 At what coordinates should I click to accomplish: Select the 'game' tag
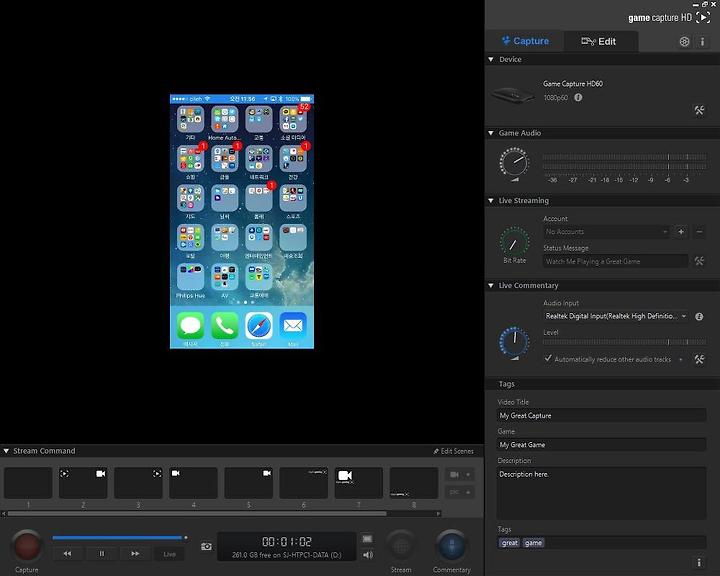[533, 543]
